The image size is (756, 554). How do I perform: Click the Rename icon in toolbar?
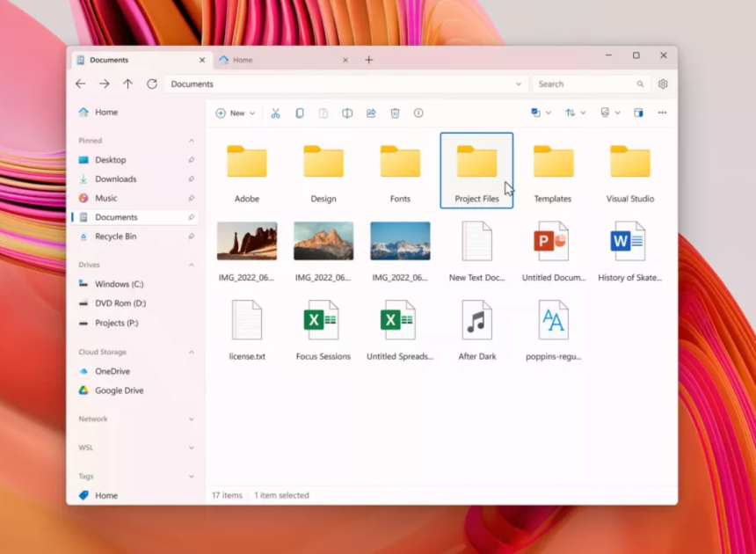tap(347, 113)
